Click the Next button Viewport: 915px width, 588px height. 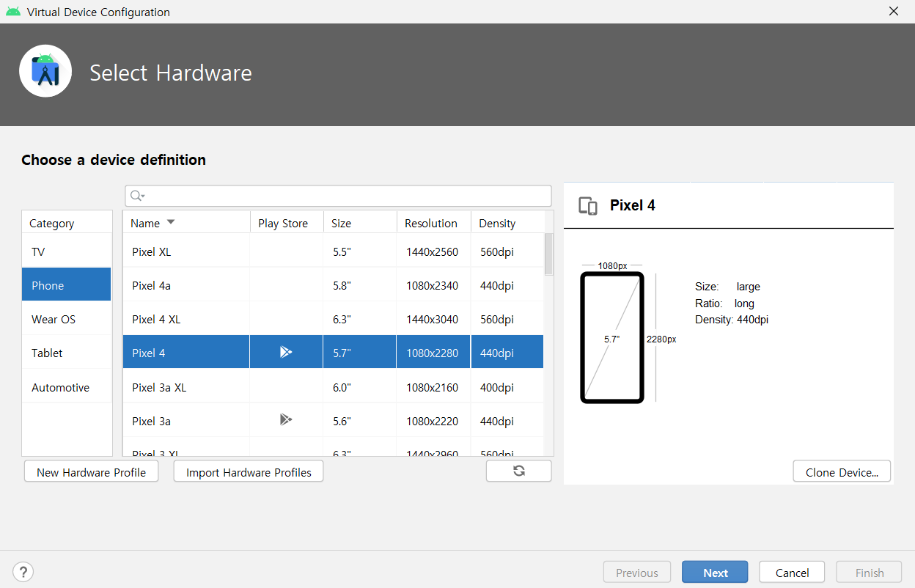[x=715, y=573]
